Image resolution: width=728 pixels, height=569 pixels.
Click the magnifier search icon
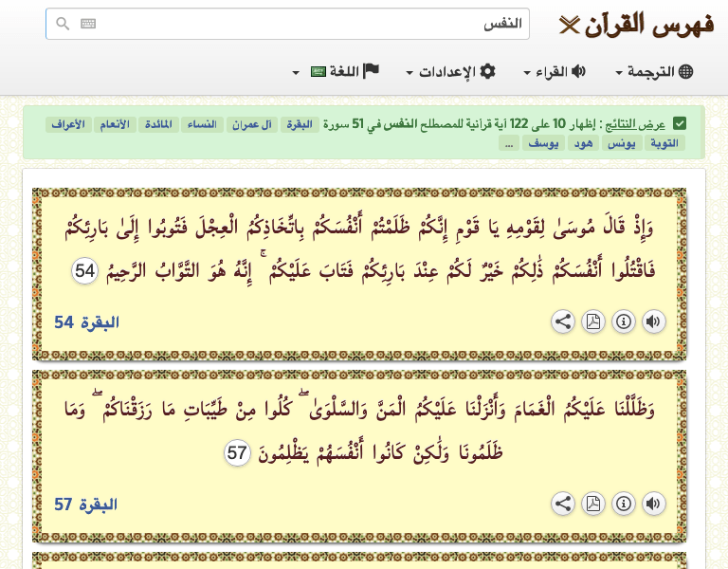(63, 24)
